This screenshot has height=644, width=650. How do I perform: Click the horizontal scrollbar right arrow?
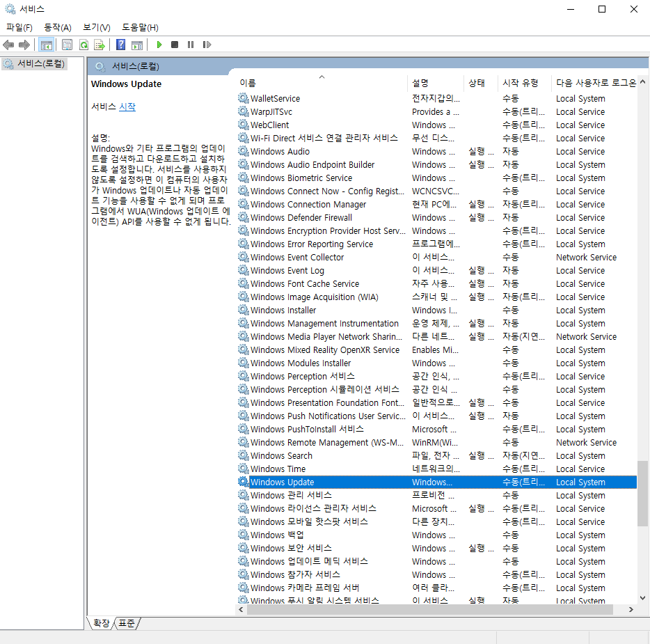click(631, 610)
